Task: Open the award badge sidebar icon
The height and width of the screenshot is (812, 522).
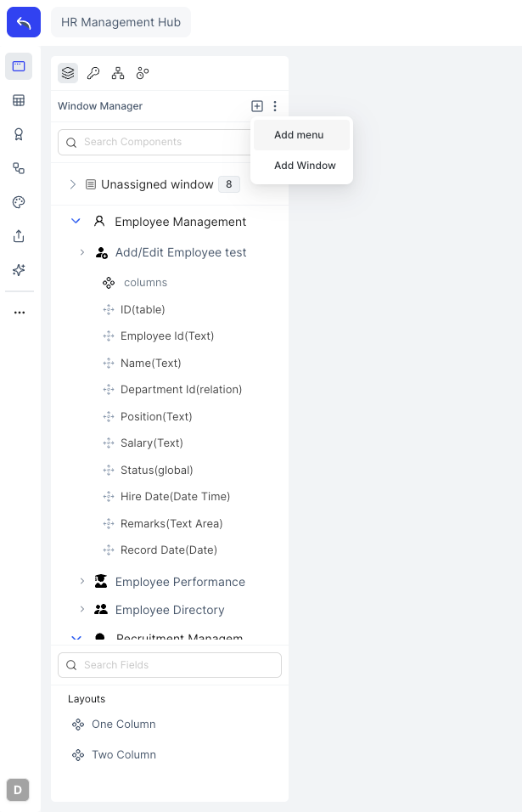Action: (x=19, y=134)
